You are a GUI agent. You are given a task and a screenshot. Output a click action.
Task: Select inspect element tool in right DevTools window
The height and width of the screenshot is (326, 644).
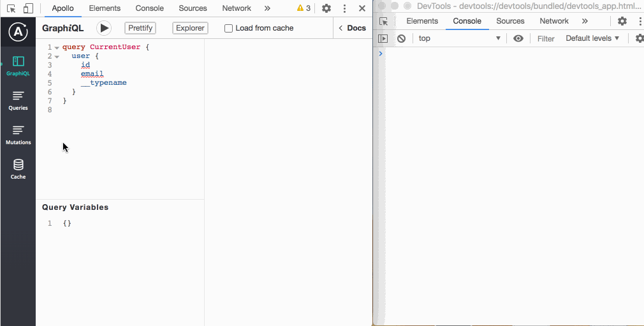(x=384, y=21)
